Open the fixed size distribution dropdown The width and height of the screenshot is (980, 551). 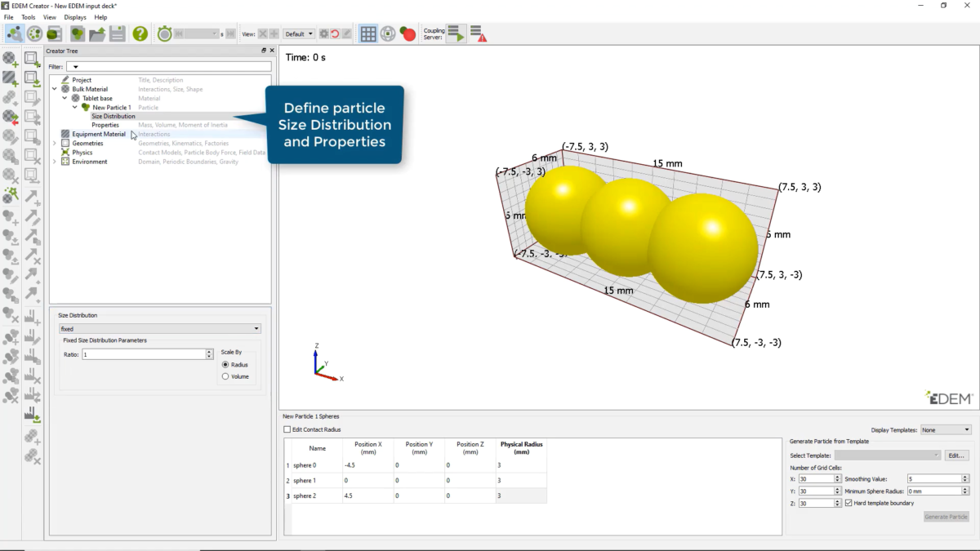(x=159, y=328)
